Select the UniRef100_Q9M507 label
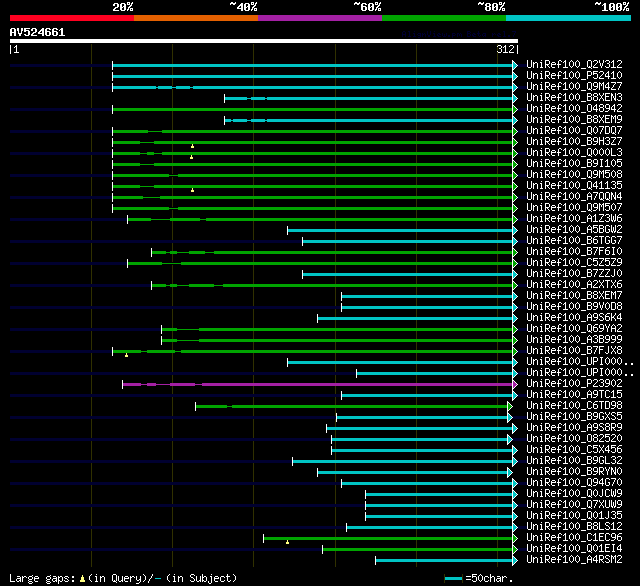The image size is (640, 586). 574,207
